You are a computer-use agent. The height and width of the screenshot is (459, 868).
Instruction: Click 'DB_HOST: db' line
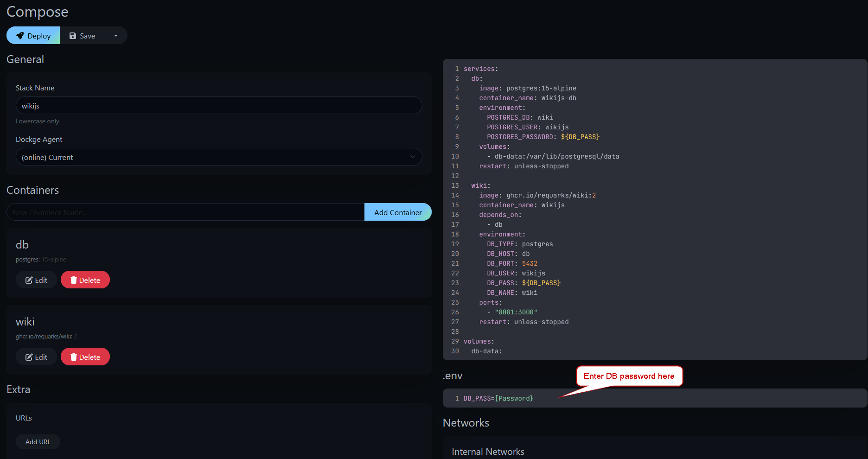[508, 254]
